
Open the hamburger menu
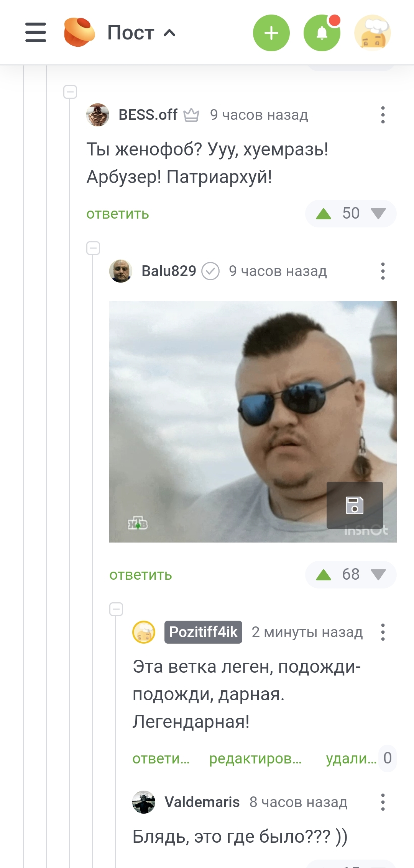click(36, 33)
